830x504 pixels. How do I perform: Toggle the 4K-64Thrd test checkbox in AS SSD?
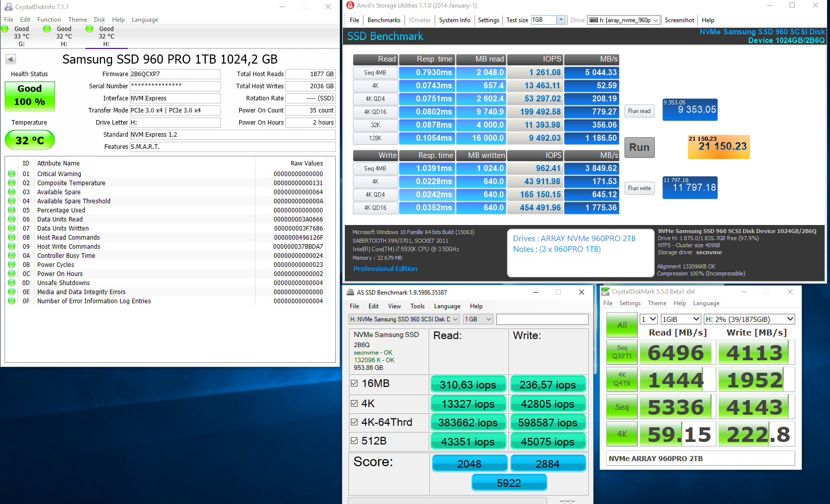pyautogui.click(x=354, y=422)
